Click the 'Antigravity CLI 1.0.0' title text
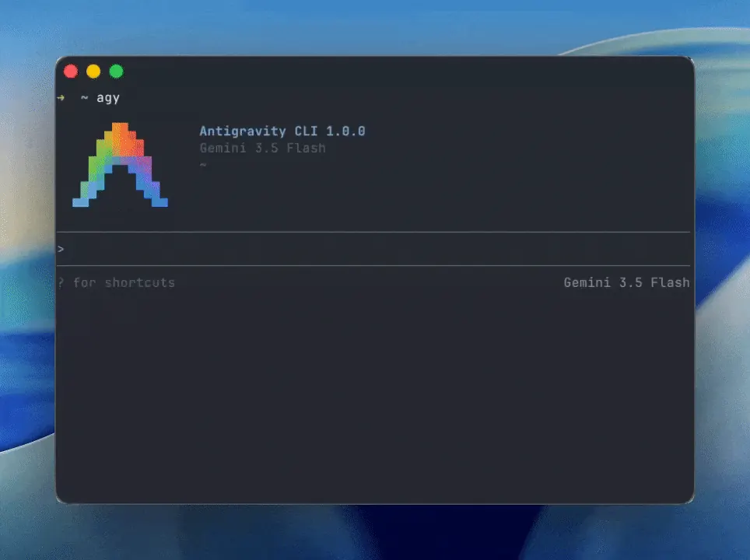This screenshot has width=750, height=560. [x=282, y=131]
